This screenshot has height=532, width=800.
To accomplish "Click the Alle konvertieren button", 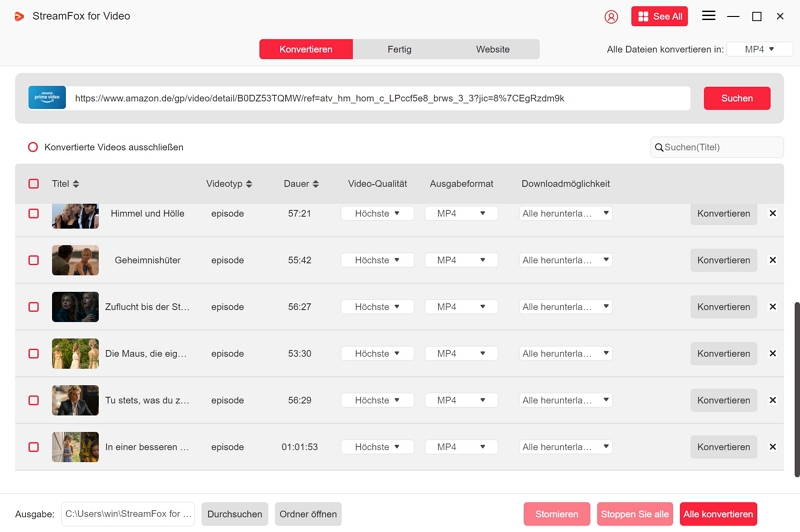I will [718, 514].
